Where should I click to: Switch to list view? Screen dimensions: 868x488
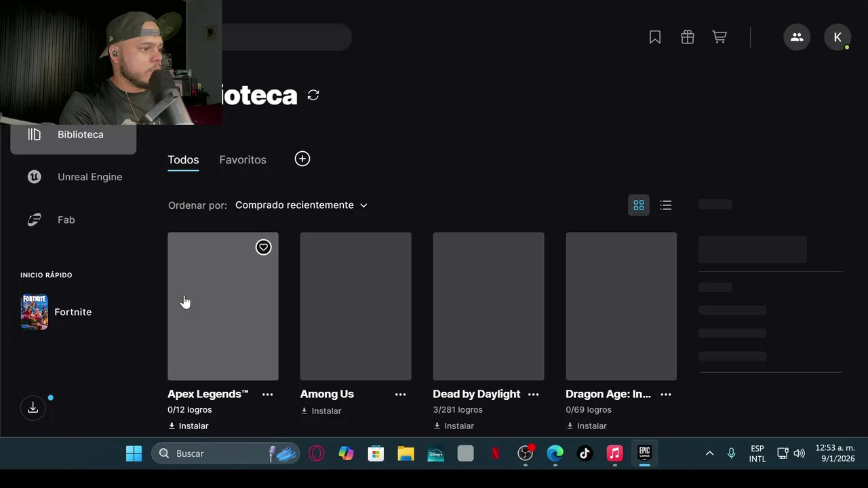pos(666,205)
